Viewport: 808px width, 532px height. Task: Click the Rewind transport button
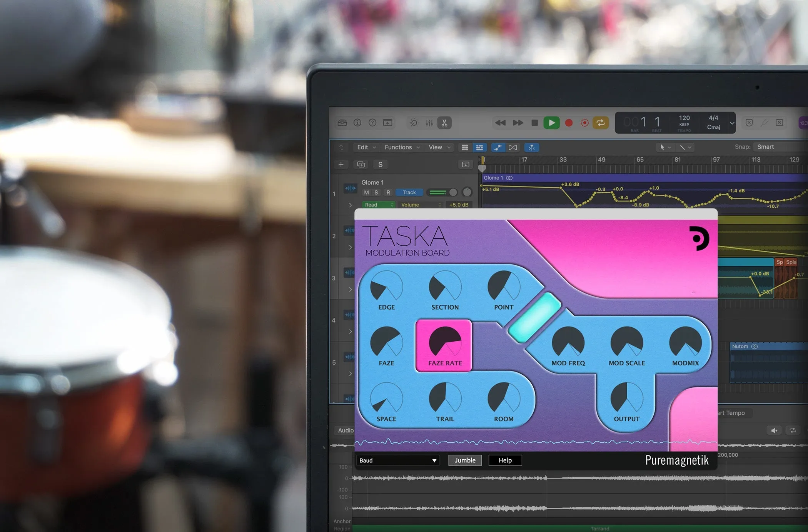click(x=500, y=123)
